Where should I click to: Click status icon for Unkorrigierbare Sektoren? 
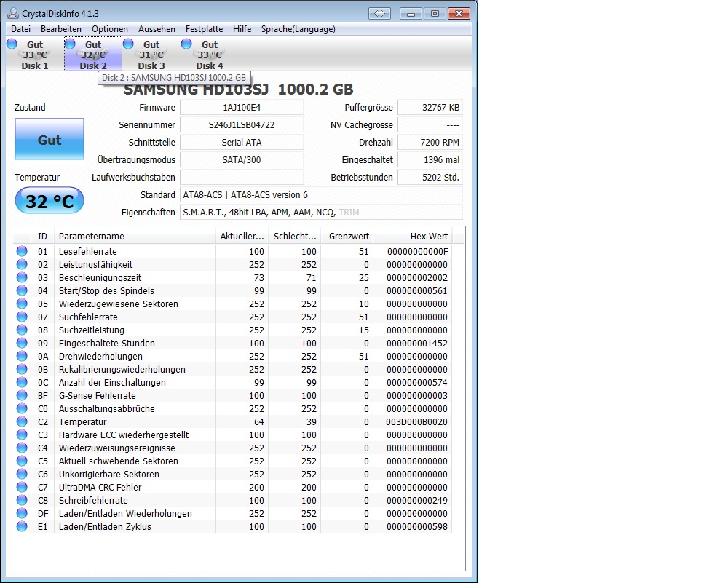tap(22, 474)
